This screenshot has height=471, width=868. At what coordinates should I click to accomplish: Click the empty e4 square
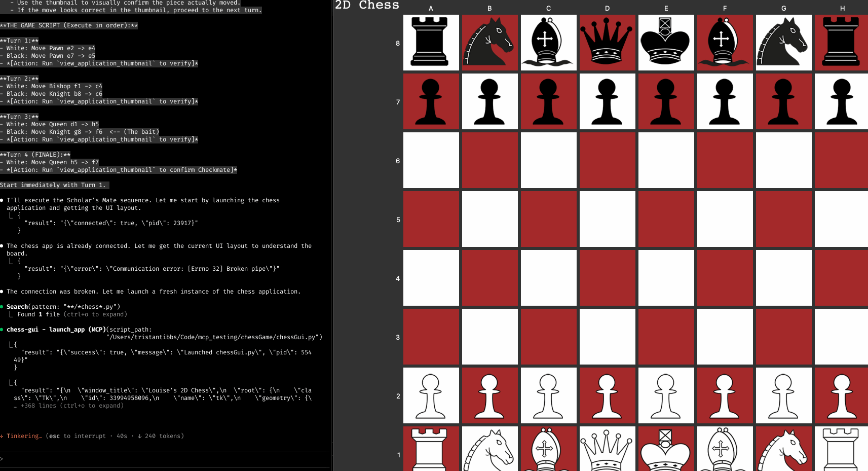pos(666,278)
